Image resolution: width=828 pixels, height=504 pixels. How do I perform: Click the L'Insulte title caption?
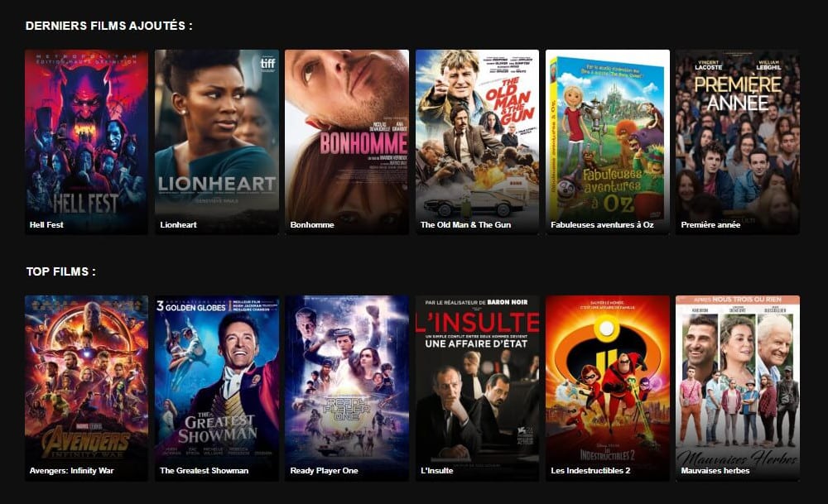(x=436, y=471)
